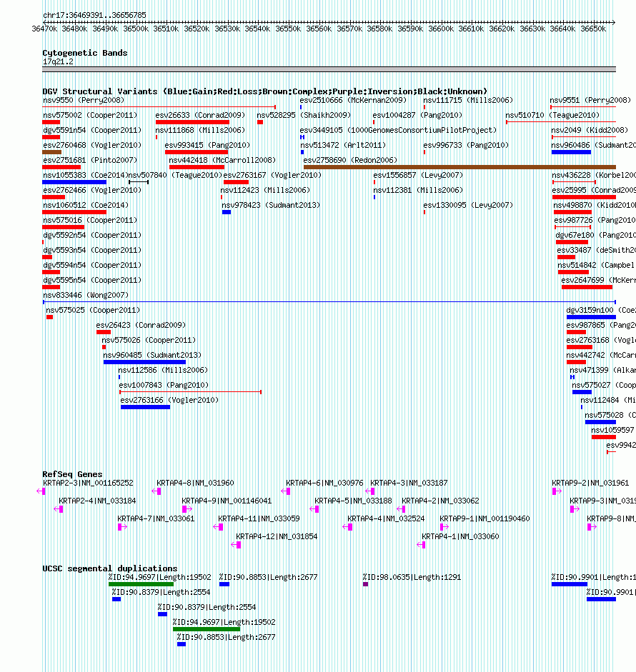Click the KRTAP4-12 gene arrow glyph
Screen dimensions: 636x672
point(236,545)
